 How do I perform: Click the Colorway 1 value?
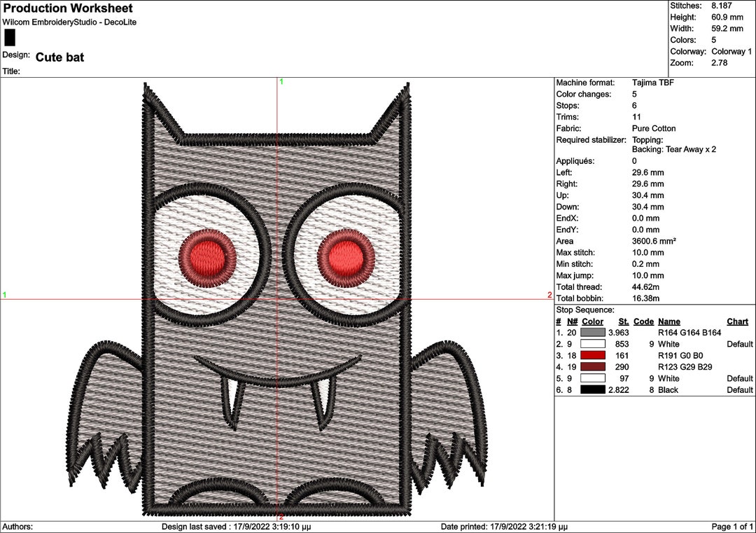pos(730,51)
